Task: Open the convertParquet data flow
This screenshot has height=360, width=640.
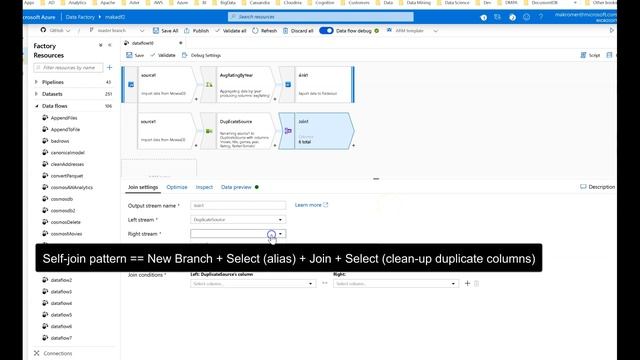Action: [67, 176]
